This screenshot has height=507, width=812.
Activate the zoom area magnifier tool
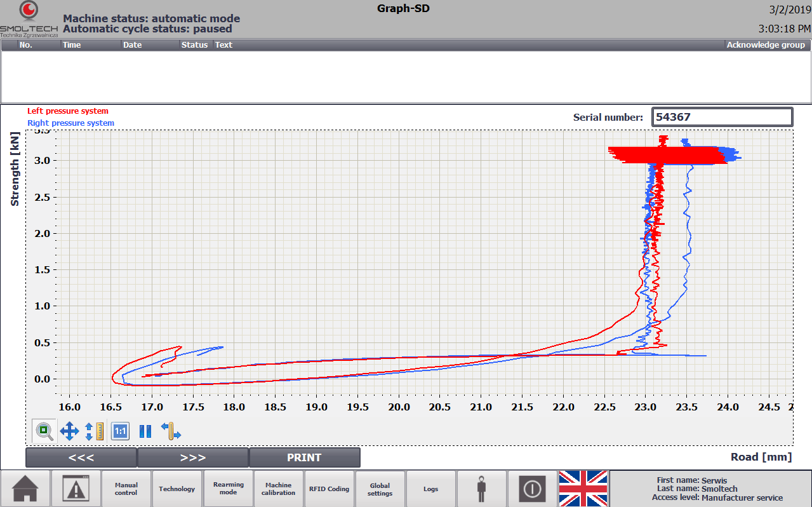(44, 431)
